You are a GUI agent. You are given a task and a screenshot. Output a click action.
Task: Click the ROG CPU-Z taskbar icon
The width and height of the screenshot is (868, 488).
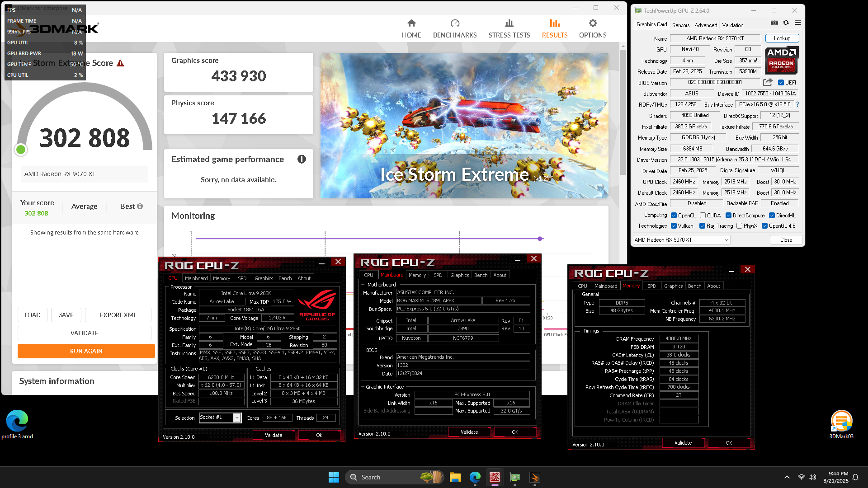495,477
